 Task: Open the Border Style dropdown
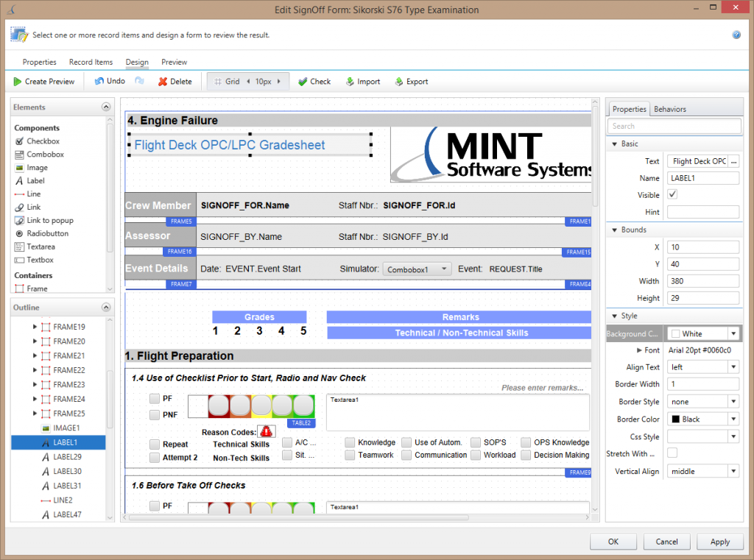[x=733, y=402]
